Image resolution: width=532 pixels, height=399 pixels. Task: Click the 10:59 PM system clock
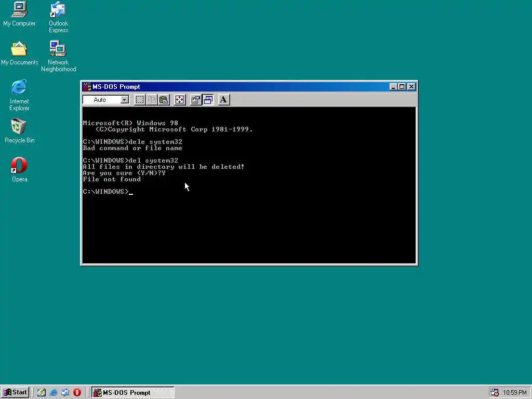pos(515,393)
